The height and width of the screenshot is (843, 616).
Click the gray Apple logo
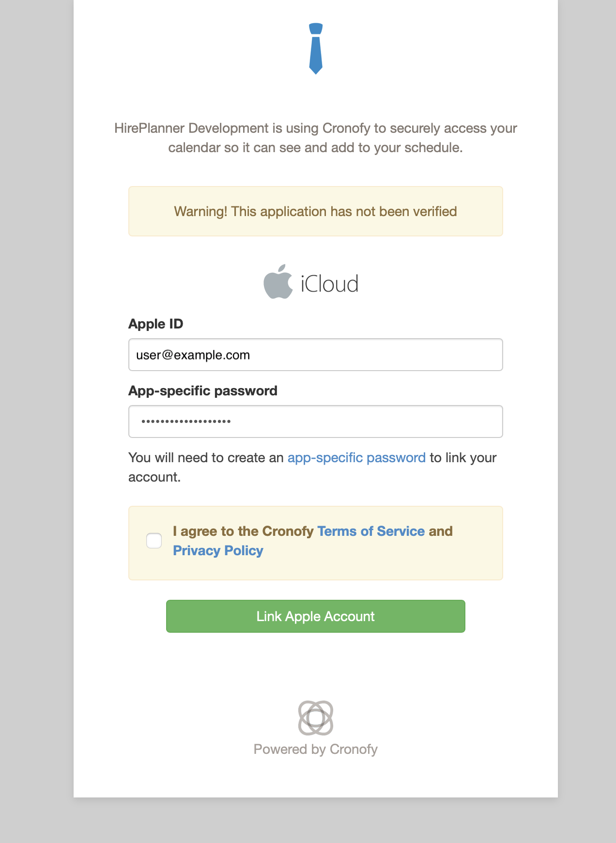(278, 282)
